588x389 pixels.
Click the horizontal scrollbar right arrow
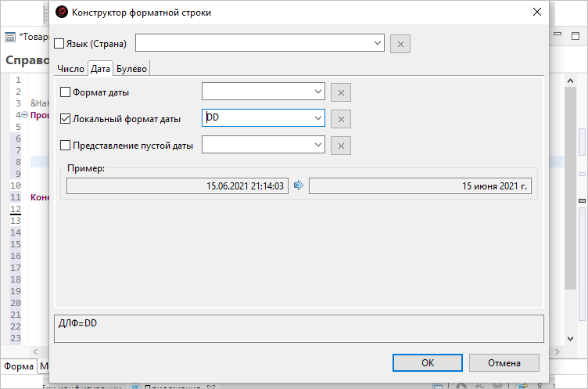[558, 352]
